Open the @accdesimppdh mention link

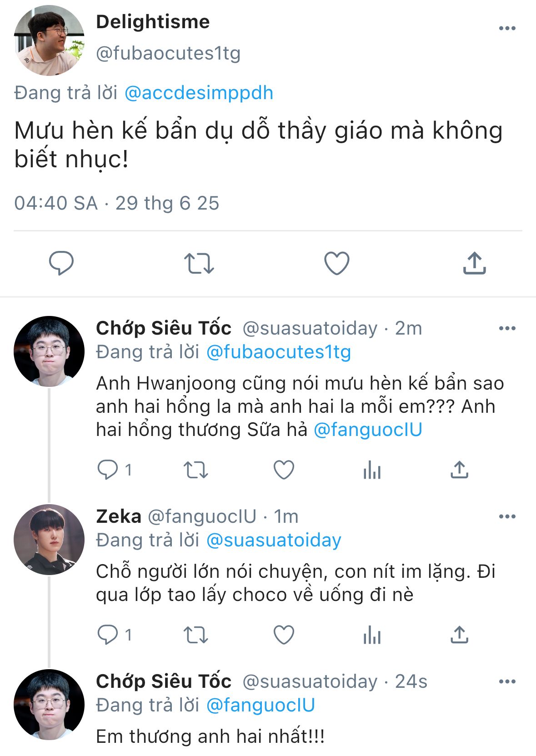199,93
